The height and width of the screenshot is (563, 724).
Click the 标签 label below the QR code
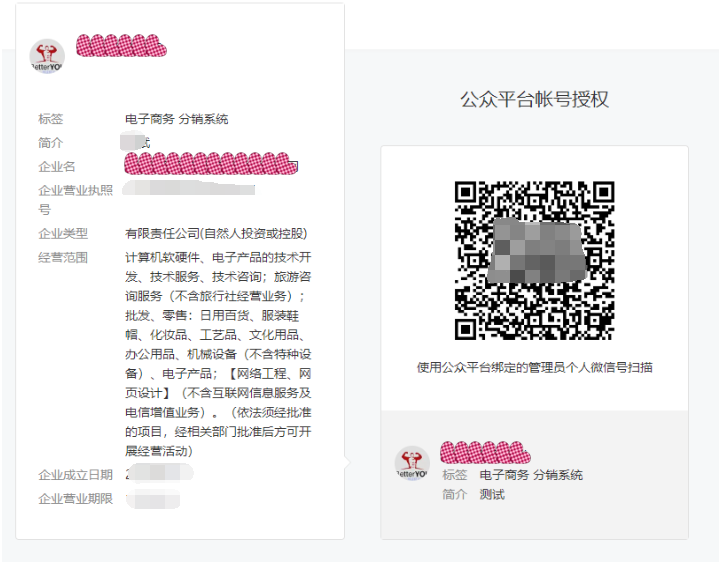[455, 475]
